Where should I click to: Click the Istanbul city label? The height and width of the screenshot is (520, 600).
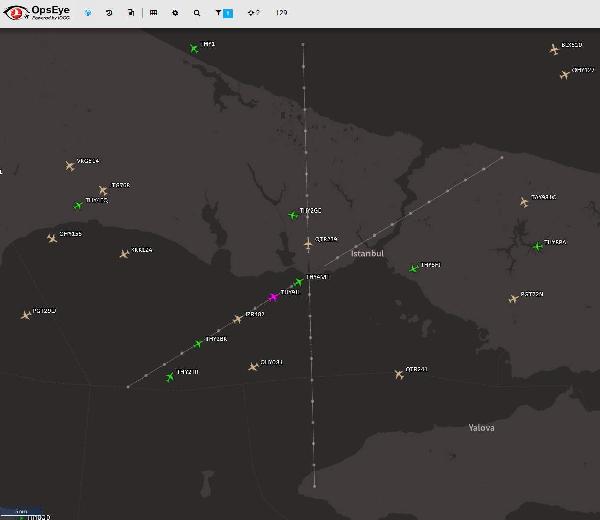click(367, 253)
